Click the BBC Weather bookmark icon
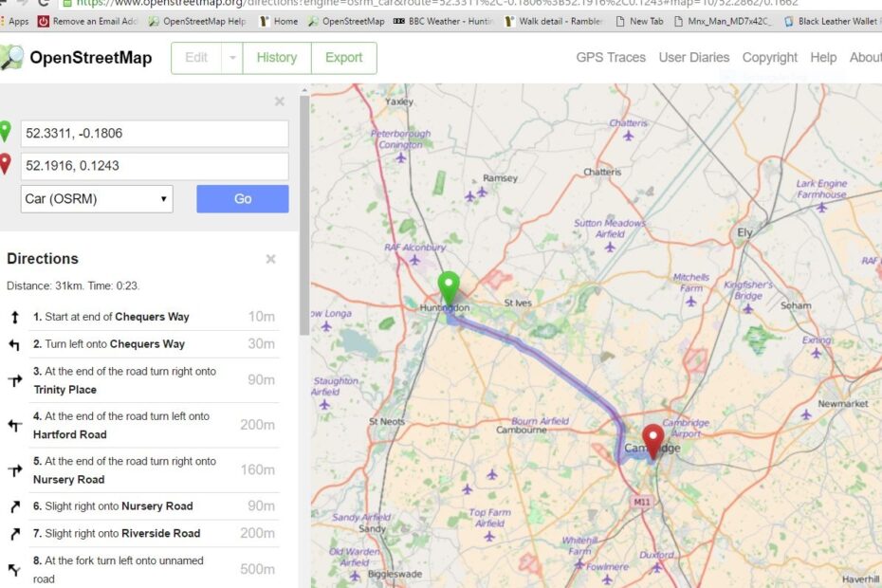This screenshot has height=588, width=882. click(399, 22)
